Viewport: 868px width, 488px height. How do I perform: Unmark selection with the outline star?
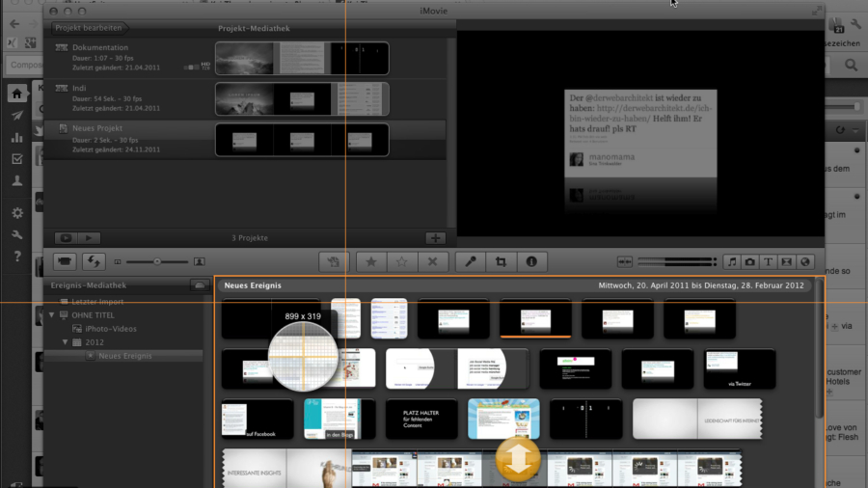point(401,261)
